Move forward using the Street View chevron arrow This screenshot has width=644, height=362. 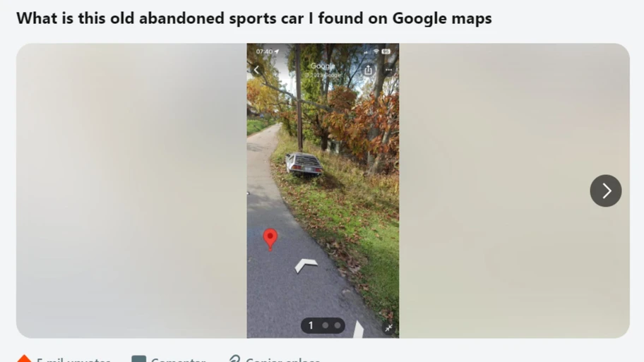(x=306, y=265)
